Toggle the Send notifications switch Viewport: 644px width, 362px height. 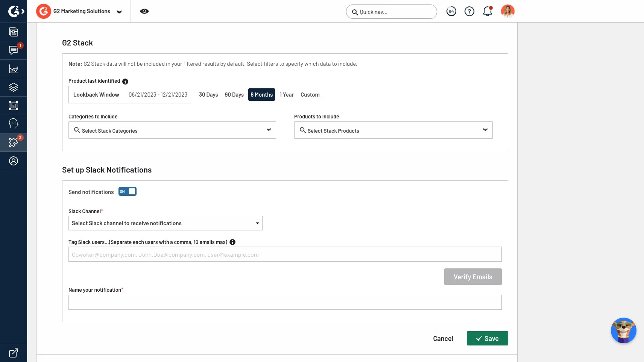[128, 192]
